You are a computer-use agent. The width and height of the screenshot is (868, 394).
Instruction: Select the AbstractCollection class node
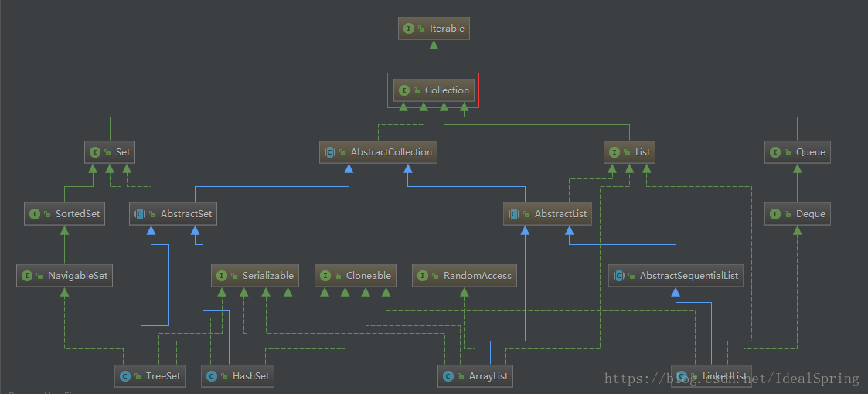tap(378, 151)
